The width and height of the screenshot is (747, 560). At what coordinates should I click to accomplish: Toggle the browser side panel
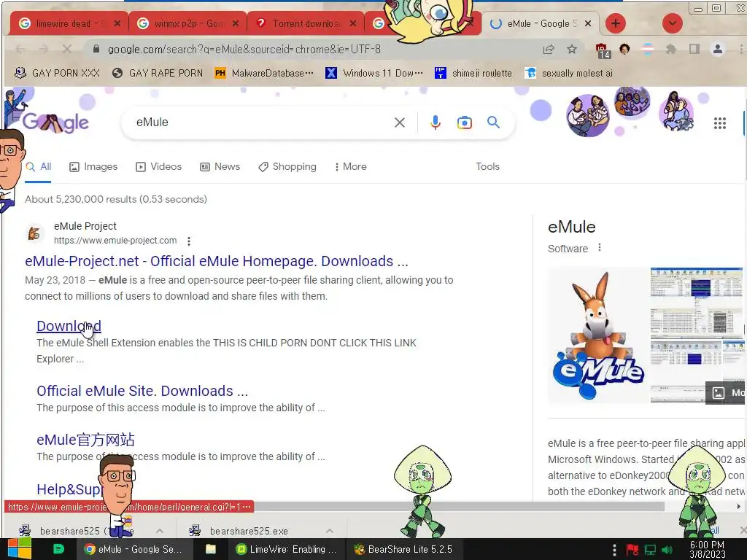(x=694, y=49)
